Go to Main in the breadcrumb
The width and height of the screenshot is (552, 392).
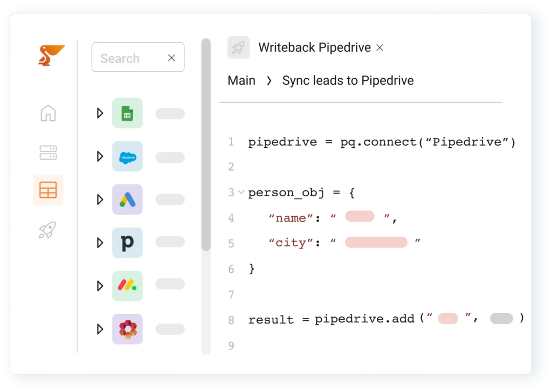[x=241, y=81]
